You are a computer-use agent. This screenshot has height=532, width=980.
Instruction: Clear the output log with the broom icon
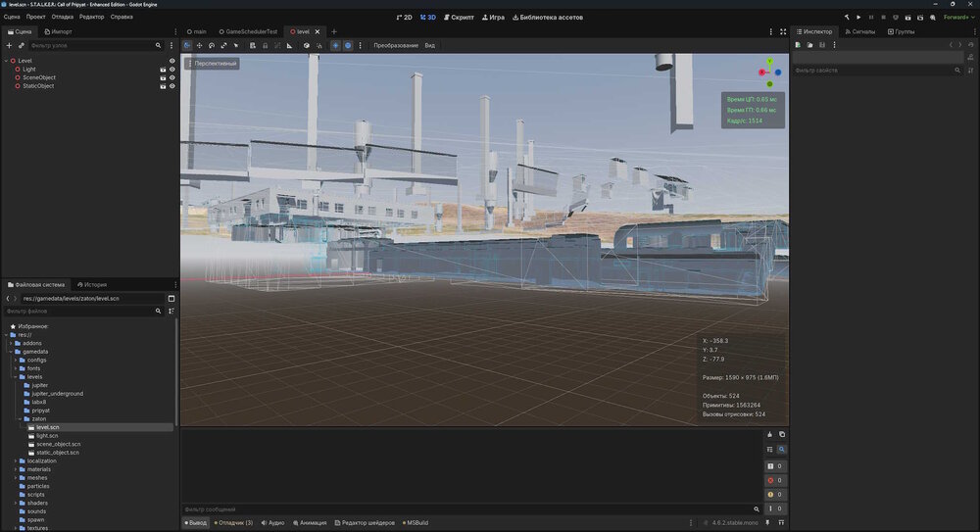(770, 434)
